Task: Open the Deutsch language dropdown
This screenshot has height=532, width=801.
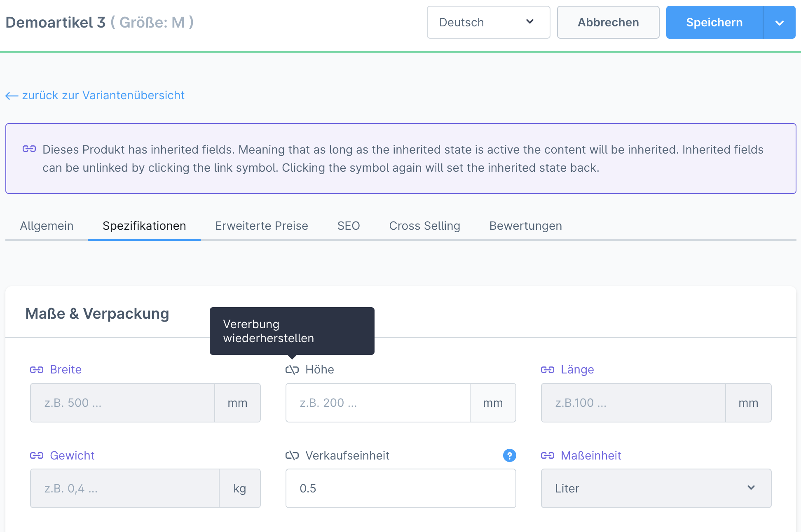Action: tap(488, 22)
